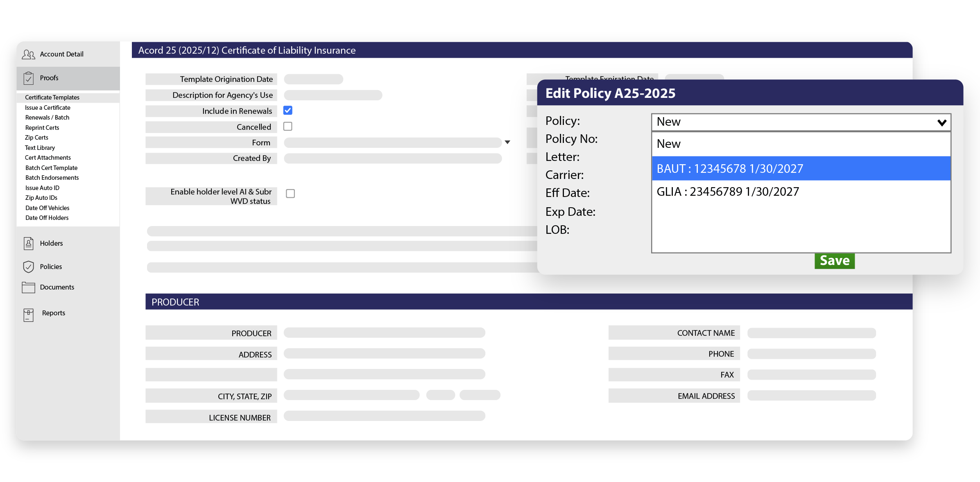The height and width of the screenshot is (482, 980).
Task: Choose GLIA : 23456789 1/30/2027 policy
Action: (801, 192)
